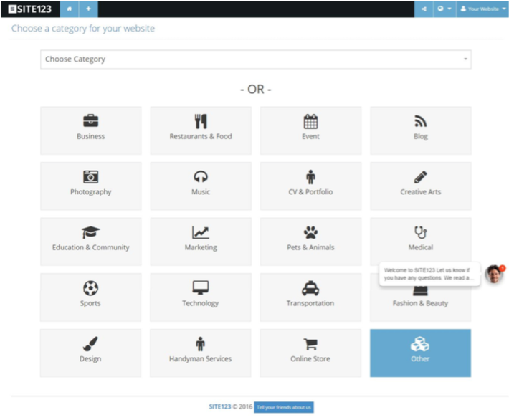Select the Pets & Animals paw icon
The width and height of the screenshot is (509, 420).
(x=310, y=232)
